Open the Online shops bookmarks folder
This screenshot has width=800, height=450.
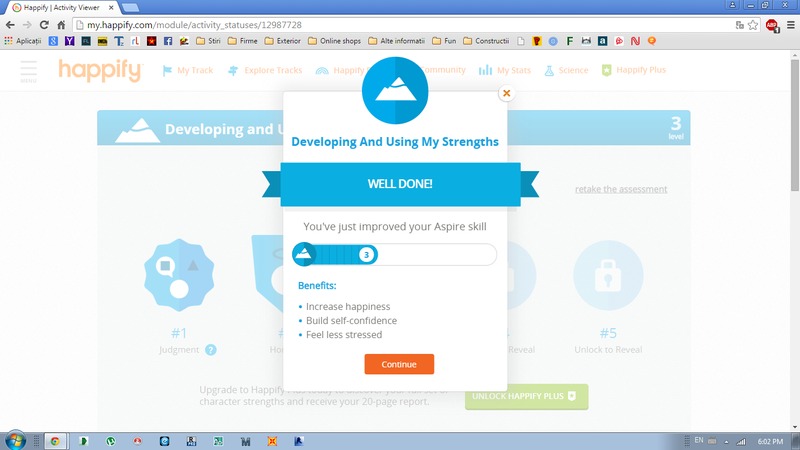(334, 41)
